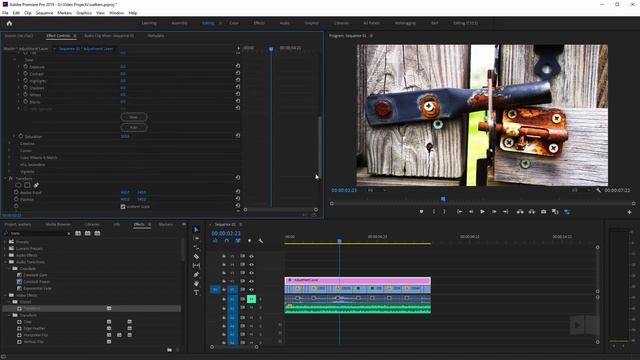Toggle animation stopwatch for Position
This screenshot has height=360, width=640.
(x=16, y=199)
